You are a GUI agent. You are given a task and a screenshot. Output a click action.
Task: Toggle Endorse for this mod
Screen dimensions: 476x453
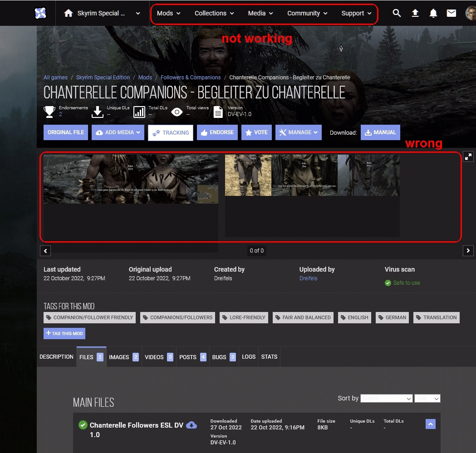217,132
